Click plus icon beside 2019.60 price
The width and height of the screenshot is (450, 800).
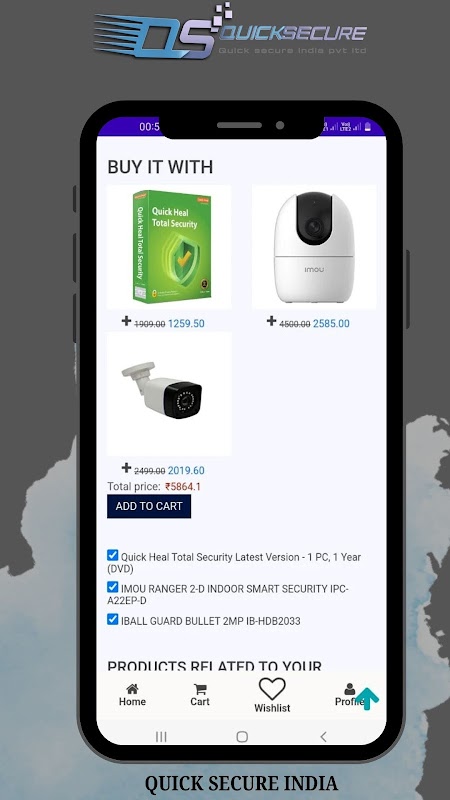pyautogui.click(x=127, y=467)
